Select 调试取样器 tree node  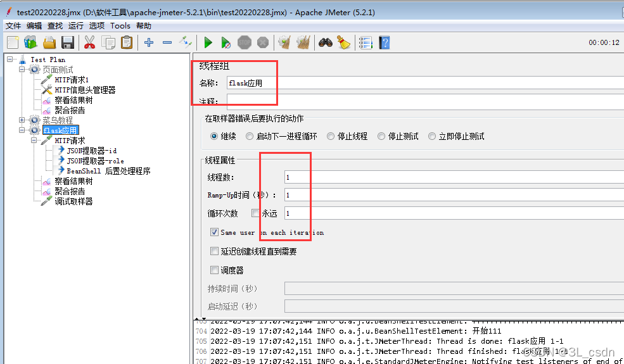[x=73, y=201]
